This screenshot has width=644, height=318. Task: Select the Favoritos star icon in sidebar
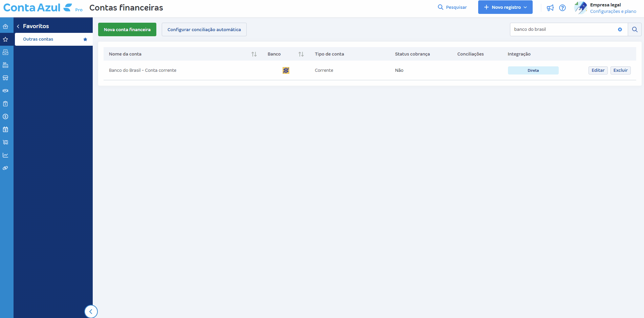[x=6, y=39]
